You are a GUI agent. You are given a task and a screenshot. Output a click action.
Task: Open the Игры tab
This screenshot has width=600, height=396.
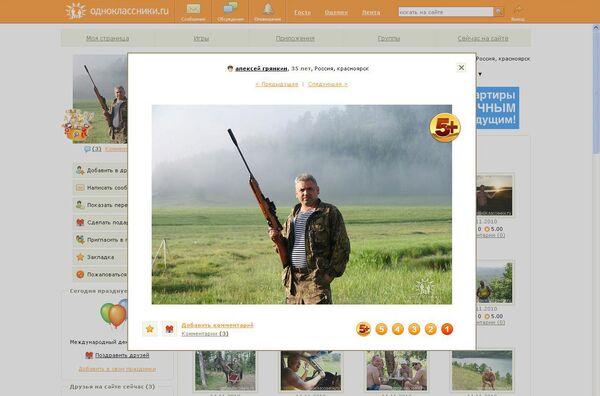(201, 38)
